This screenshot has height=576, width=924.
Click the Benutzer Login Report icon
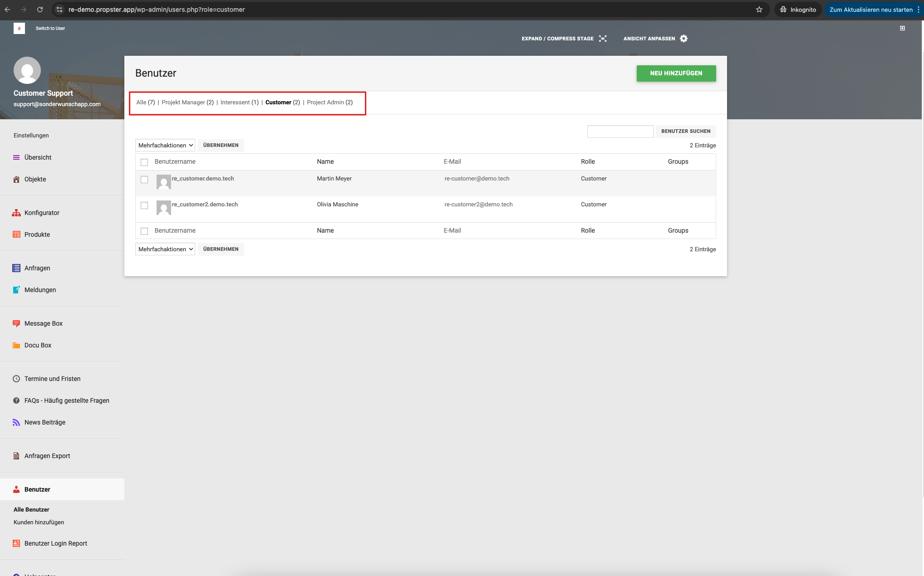16,543
